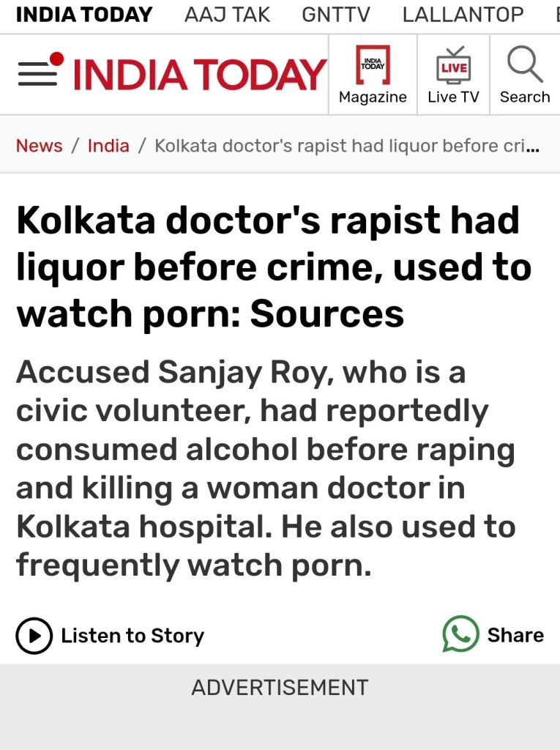Tap the WhatsApp share icon
This screenshot has height=750, width=560.
point(460,634)
